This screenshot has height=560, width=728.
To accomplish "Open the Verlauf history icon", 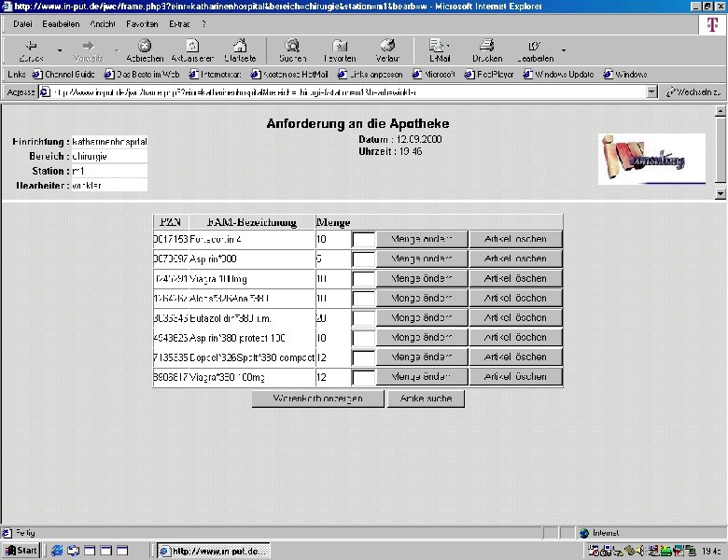I will pos(387,50).
